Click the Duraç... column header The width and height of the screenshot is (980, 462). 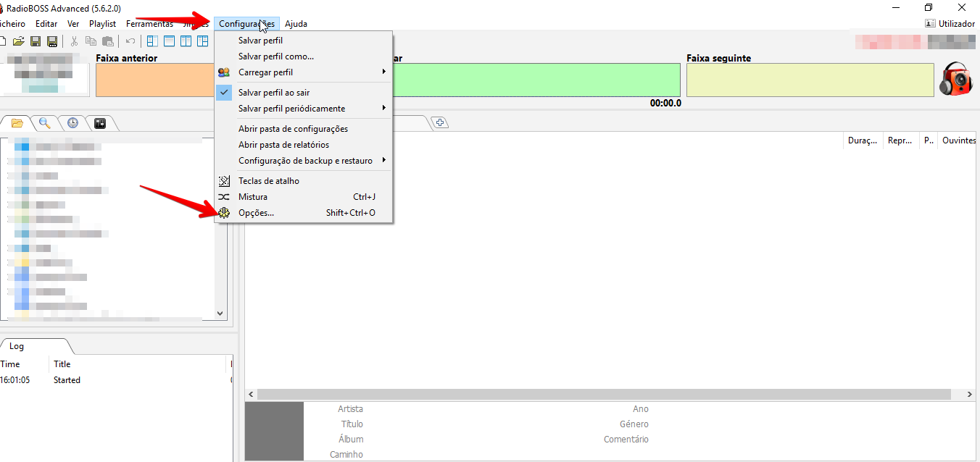click(863, 140)
